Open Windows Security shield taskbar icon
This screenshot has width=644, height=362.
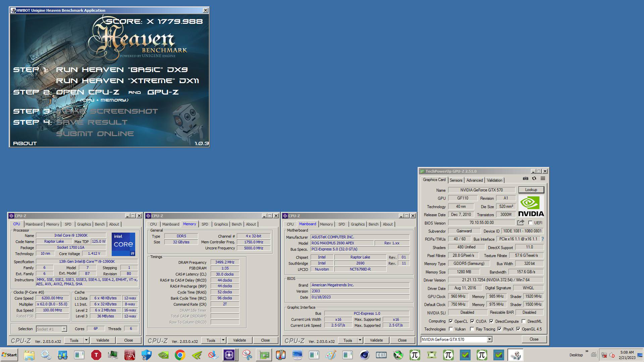[146, 355]
